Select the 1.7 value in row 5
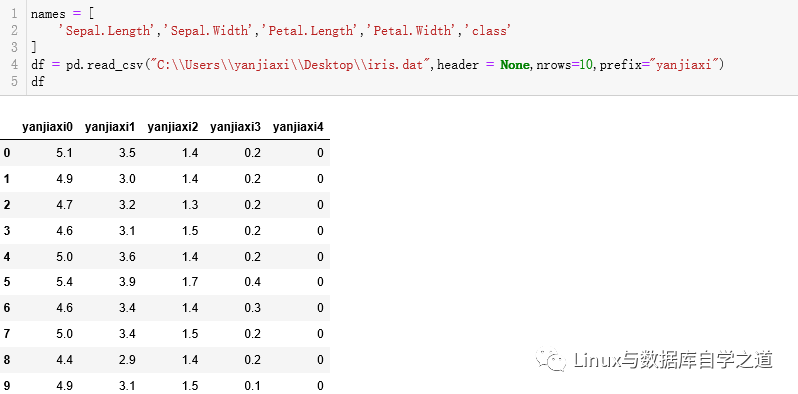 pos(190,282)
